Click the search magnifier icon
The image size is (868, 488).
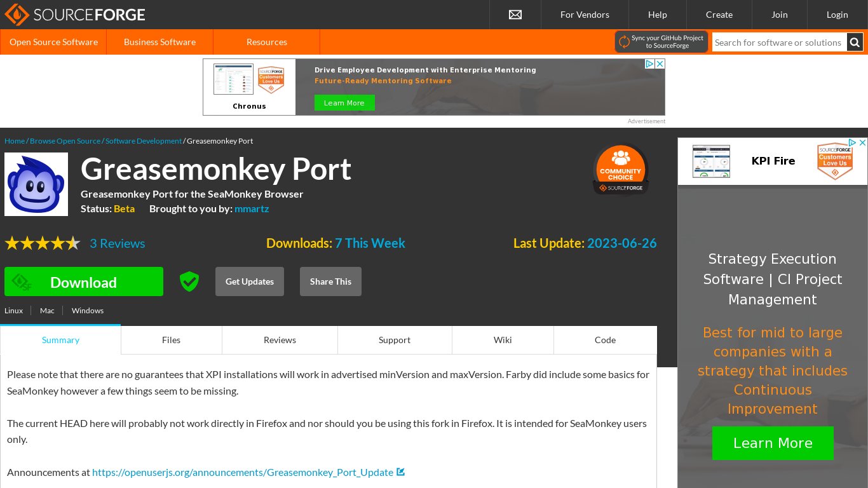(x=855, y=43)
